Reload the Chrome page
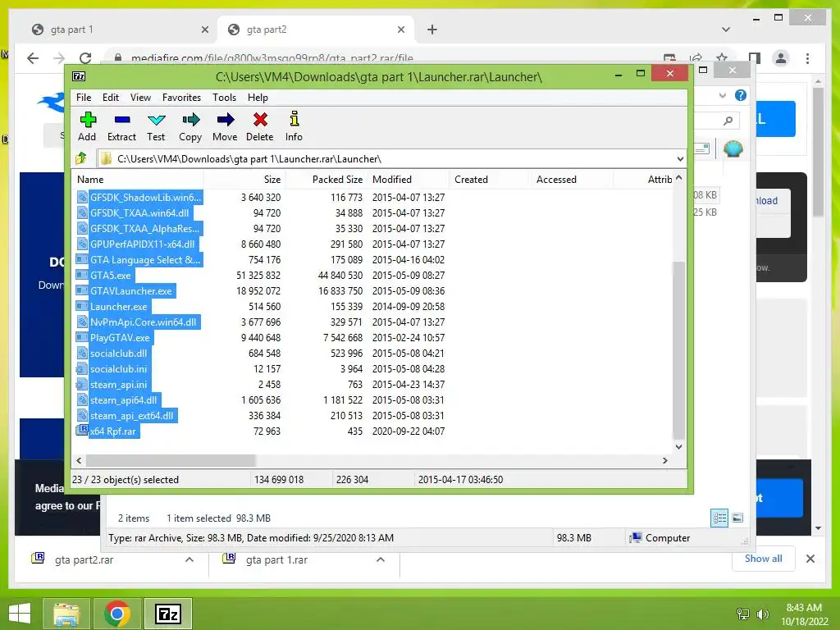 tap(85, 58)
